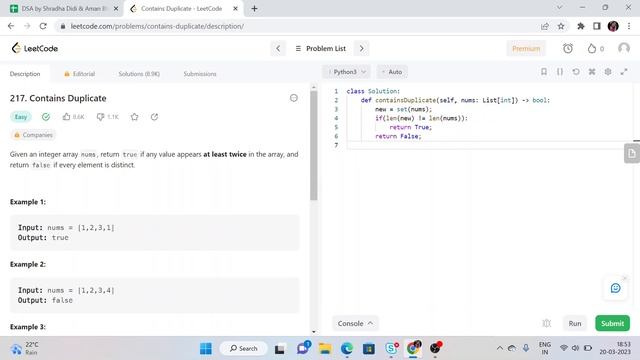Click the Submit button
The height and width of the screenshot is (360, 640).
[x=612, y=323]
